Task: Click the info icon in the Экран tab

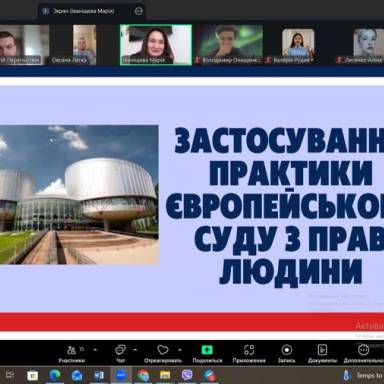Action: (45, 11)
